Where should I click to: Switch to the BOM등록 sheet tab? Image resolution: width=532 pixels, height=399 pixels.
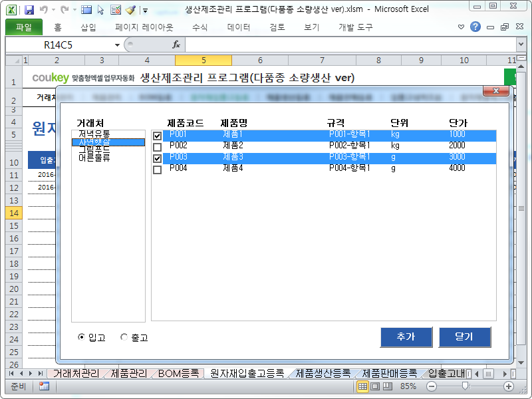[178, 374]
